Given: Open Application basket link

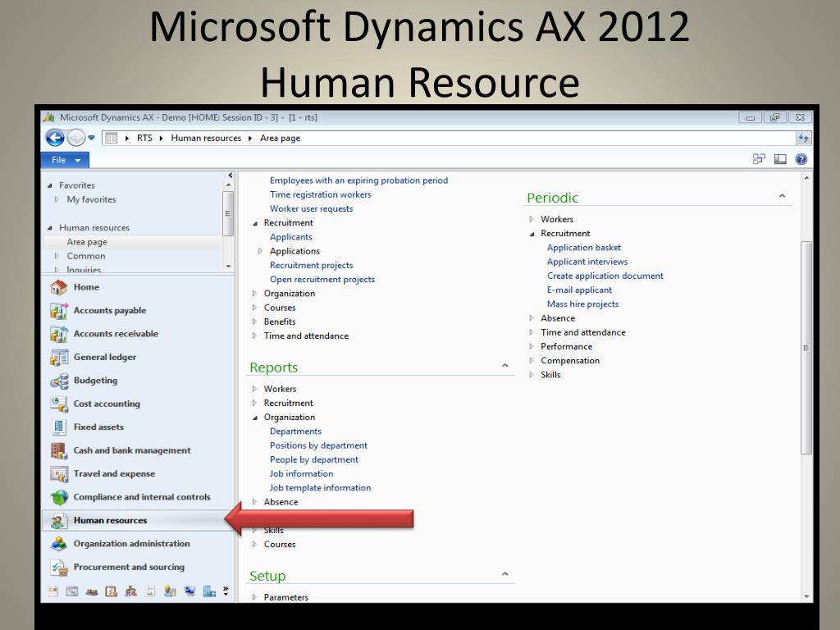Looking at the screenshot, I should (584, 248).
